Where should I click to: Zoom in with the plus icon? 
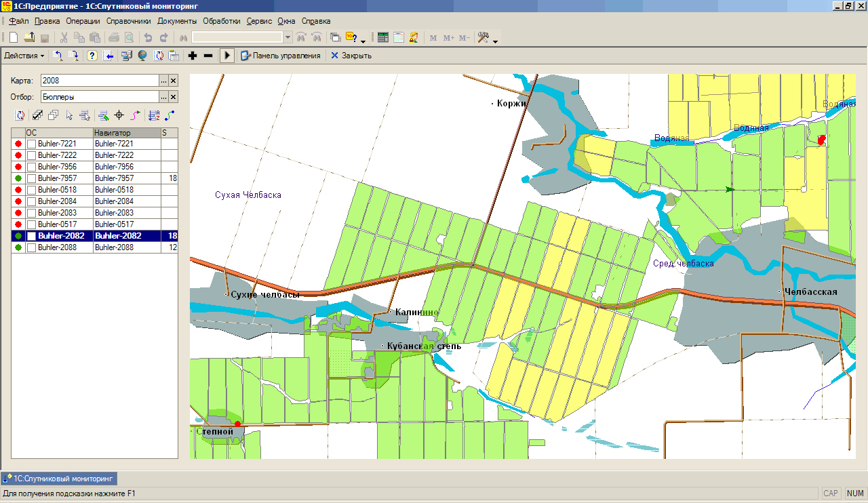click(193, 56)
